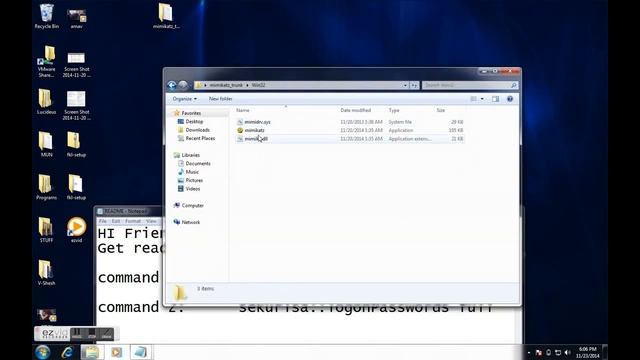Click the System file type cell
This screenshot has width=640, height=360.
click(400, 122)
